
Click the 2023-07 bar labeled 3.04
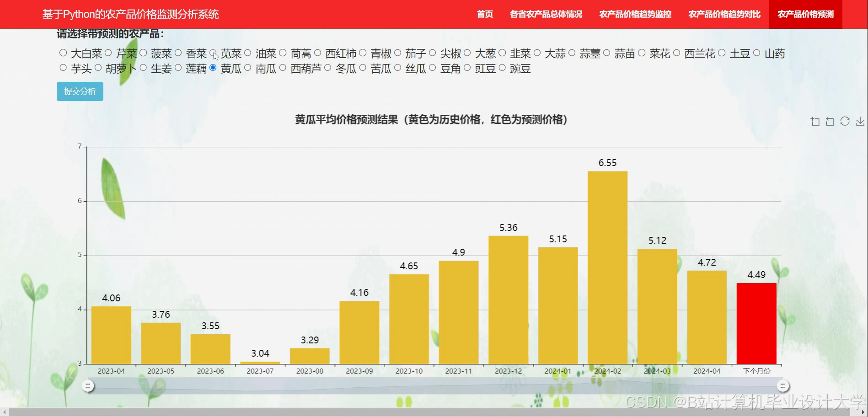tap(260, 363)
